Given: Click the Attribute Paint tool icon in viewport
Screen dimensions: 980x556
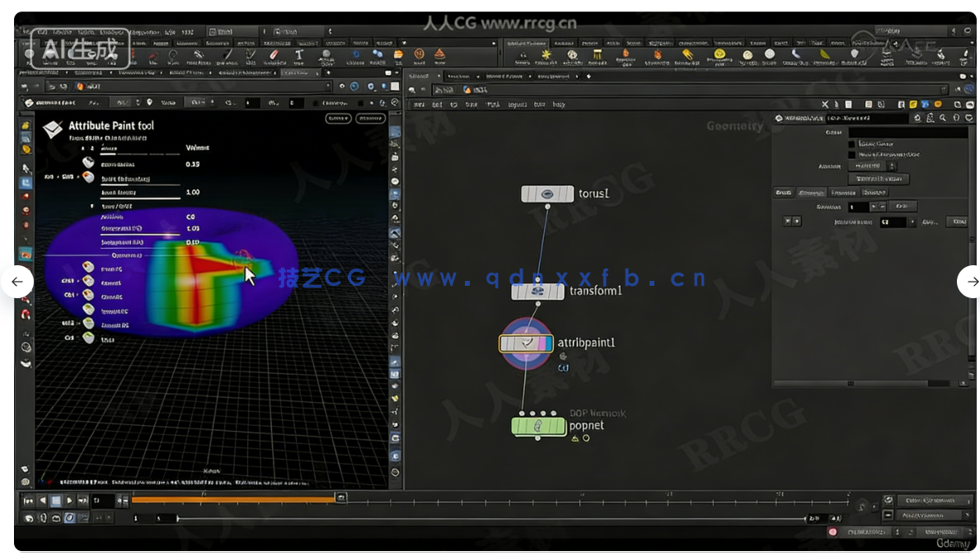Looking at the screenshot, I should coord(54,128).
